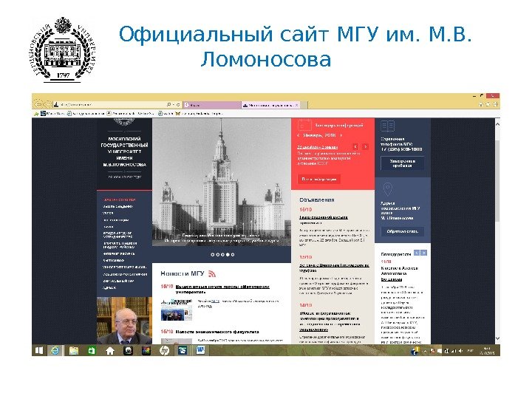Click the calendar icon in the red conference block
Viewport: 532px width, 399px height.
(304, 125)
